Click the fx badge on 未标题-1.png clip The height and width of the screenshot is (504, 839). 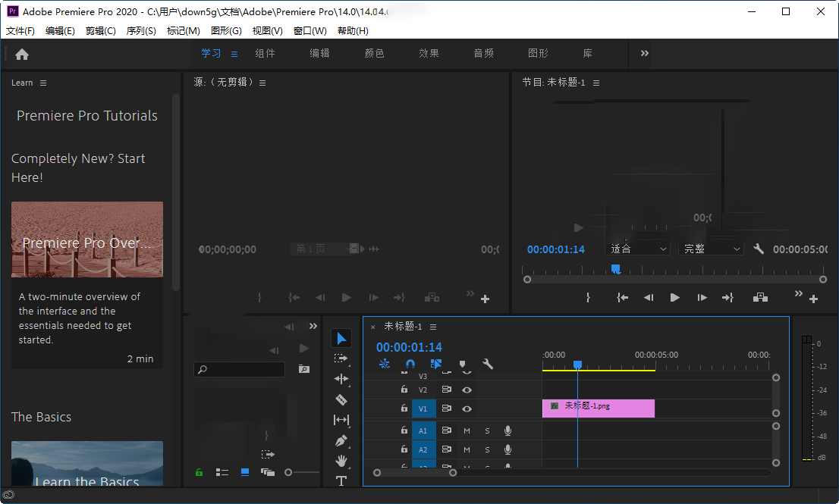[555, 406]
